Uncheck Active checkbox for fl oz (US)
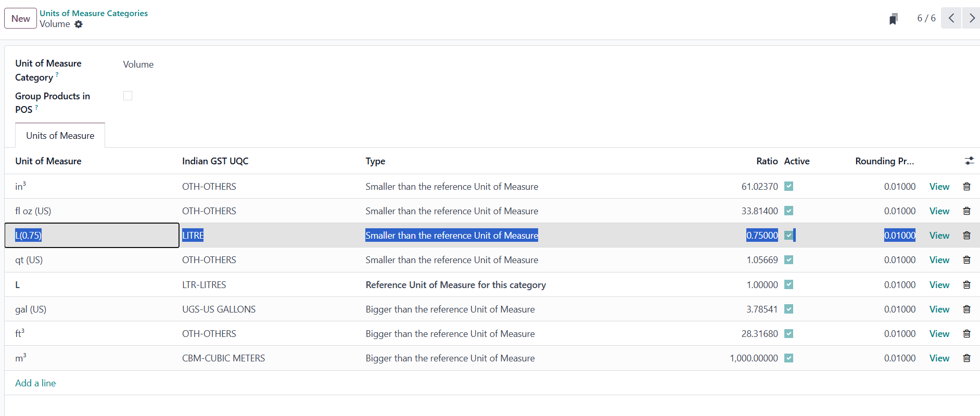980x416 pixels. (x=788, y=211)
